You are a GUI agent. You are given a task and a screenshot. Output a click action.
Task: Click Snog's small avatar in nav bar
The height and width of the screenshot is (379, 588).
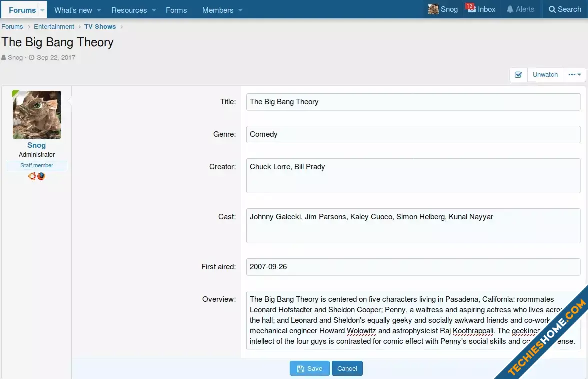point(433,9)
